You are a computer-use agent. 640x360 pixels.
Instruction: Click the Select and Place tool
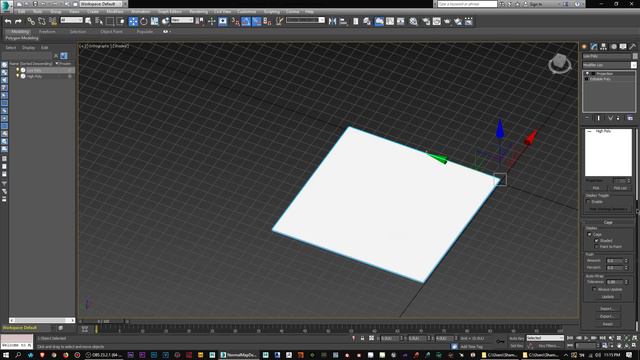tap(165, 21)
